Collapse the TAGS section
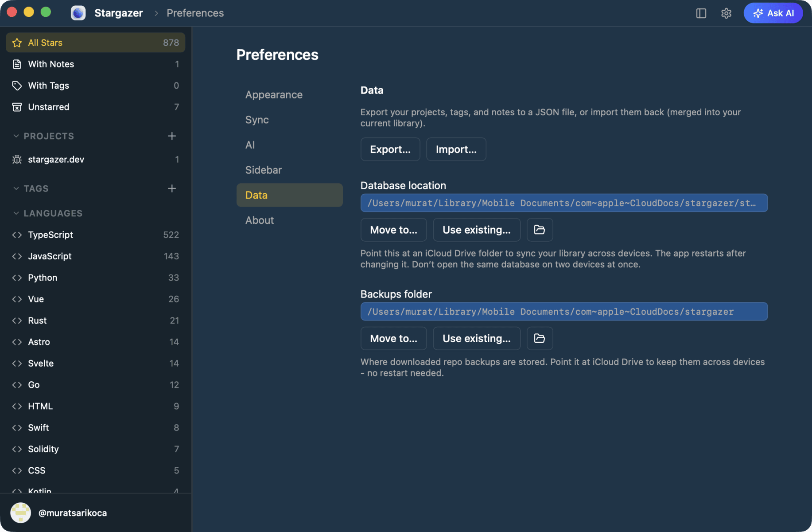The image size is (812, 532). pos(16,188)
